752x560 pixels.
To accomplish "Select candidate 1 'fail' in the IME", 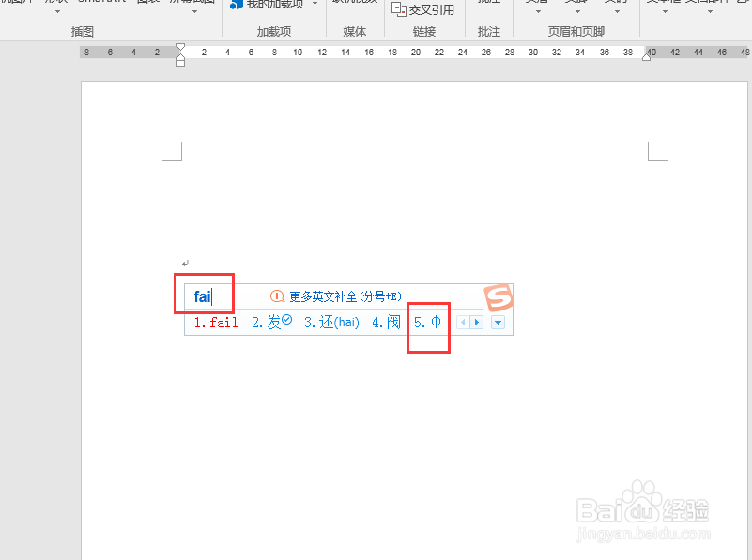I will (217, 322).
